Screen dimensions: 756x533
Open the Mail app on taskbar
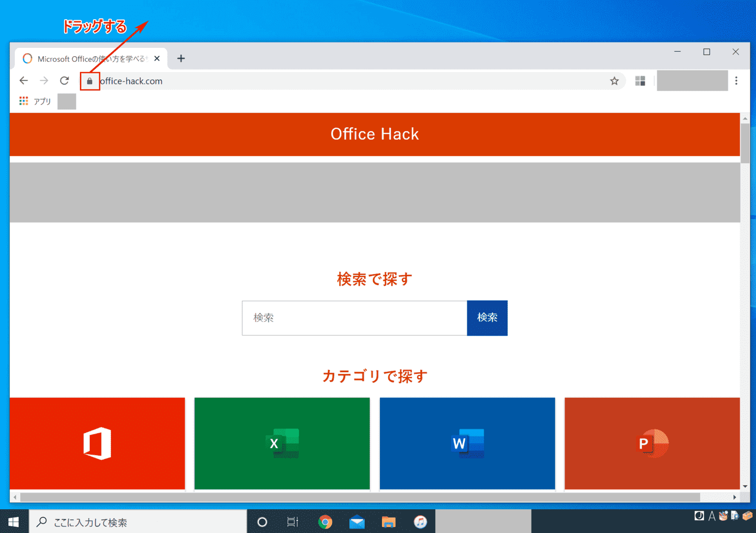[357, 522]
